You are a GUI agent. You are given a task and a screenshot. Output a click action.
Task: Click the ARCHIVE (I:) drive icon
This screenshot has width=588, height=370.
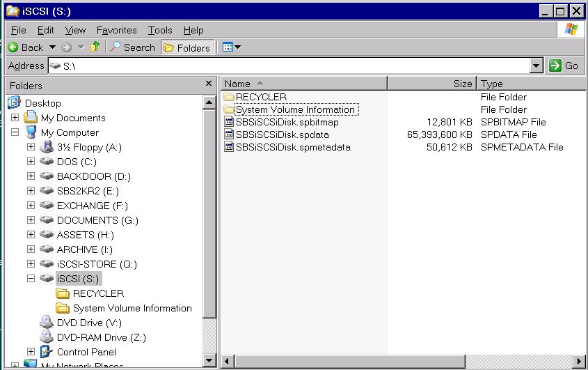coord(47,249)
